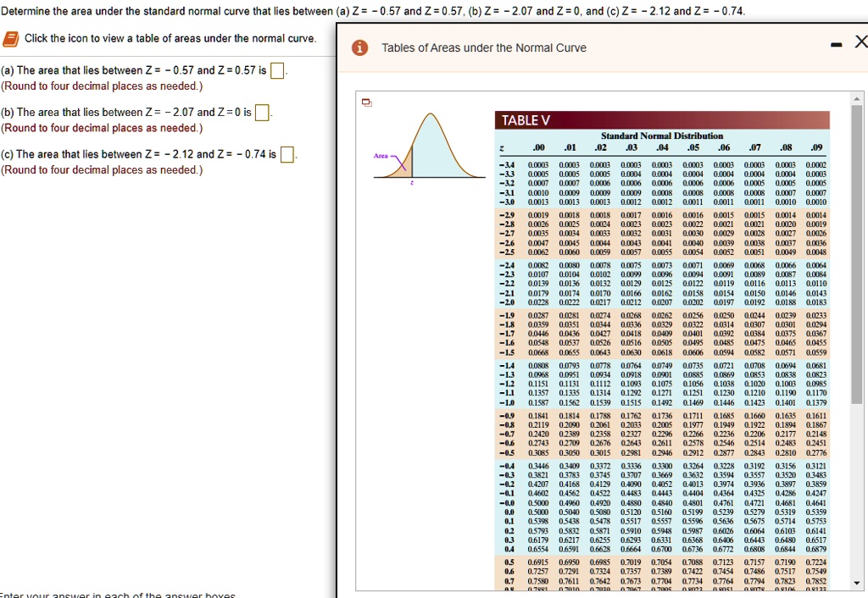Click the .00 column header
Screen dimensions: 868x598
538,147
